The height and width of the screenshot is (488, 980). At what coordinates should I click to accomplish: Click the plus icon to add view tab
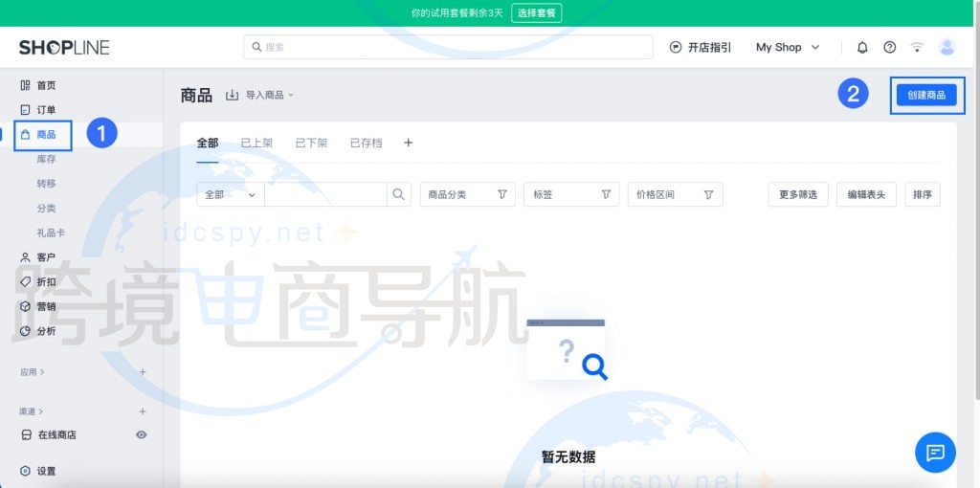click(408, 143)
